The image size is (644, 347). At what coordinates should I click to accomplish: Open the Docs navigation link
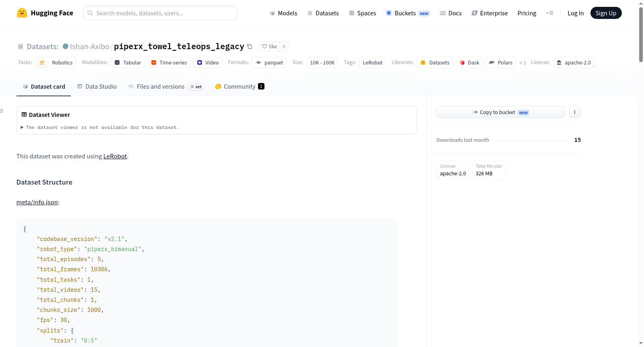pos(451,13)
